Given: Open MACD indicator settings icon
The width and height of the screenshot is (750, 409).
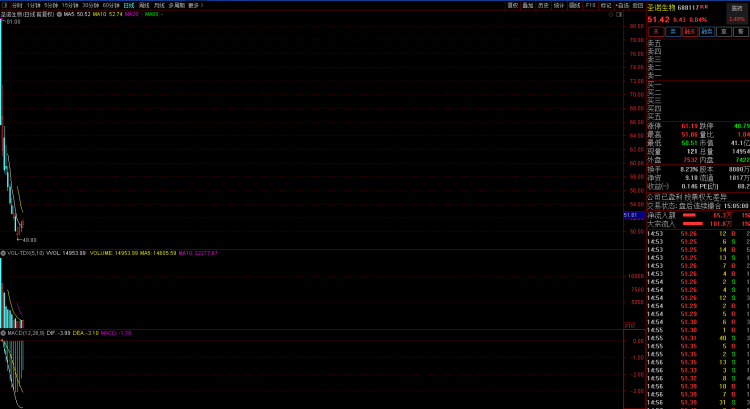Looking at the screenshot, I should pyautogui.click(x=3, y=333).
